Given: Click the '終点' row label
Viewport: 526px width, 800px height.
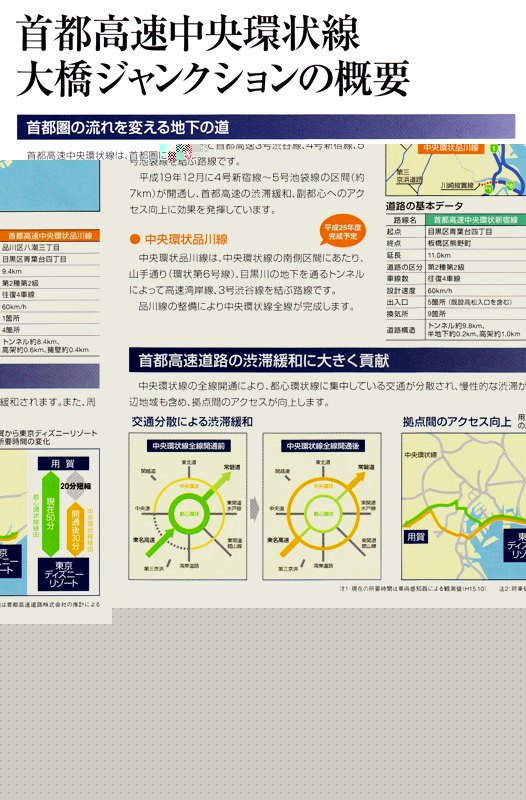Looking at the screenshot, I should [394, 243].
